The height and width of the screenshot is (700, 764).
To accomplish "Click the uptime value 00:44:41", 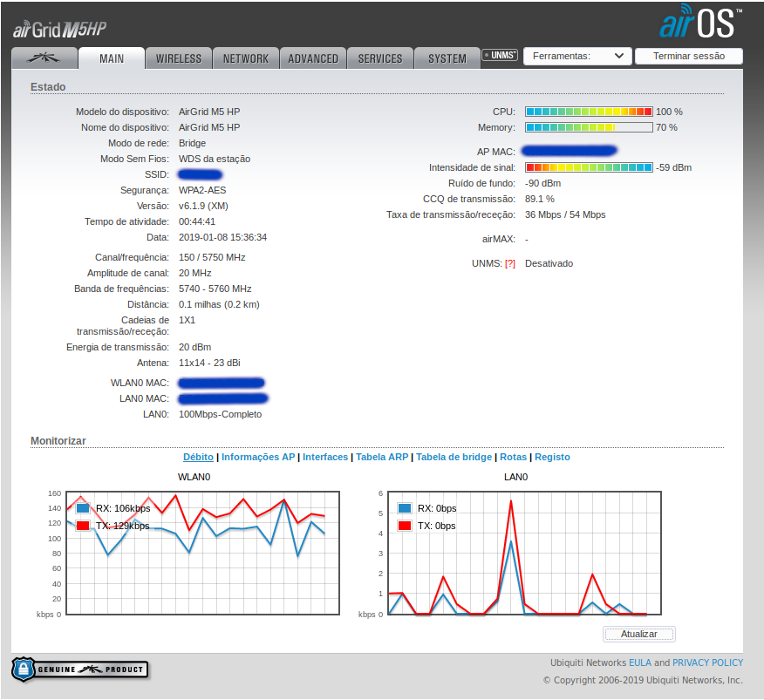I will pos(197,221).
